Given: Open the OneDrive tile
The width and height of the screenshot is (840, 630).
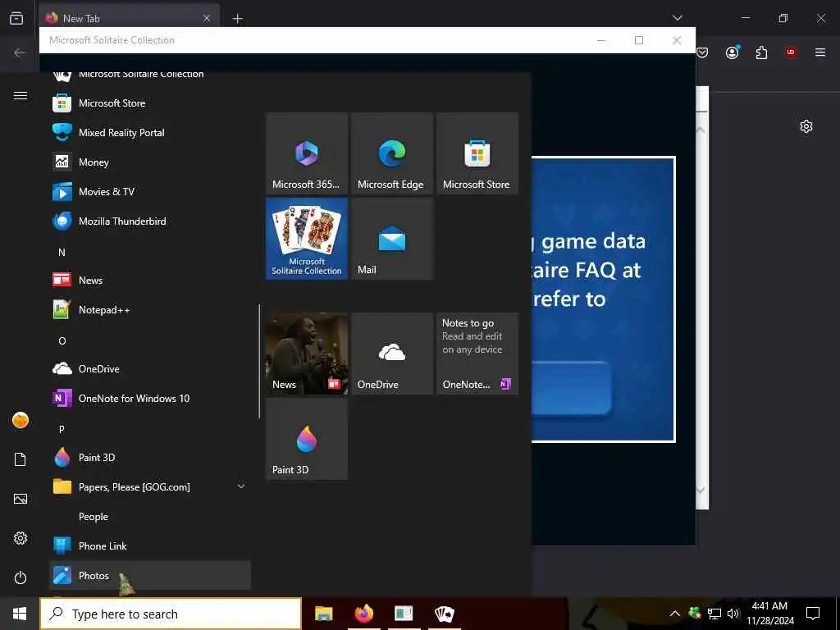Looking at the screenshot, I should coord(391,354).
